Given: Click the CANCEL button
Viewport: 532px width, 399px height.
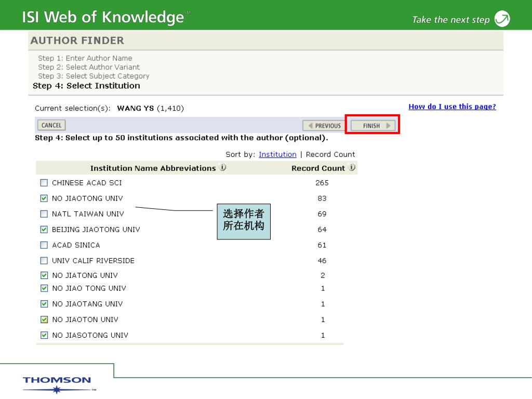Looking at the screenshot, I should pyautogui.click(x=51, y=125).
